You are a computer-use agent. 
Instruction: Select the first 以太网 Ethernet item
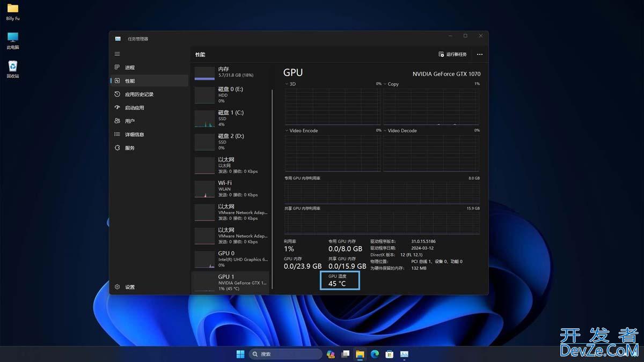231,166
